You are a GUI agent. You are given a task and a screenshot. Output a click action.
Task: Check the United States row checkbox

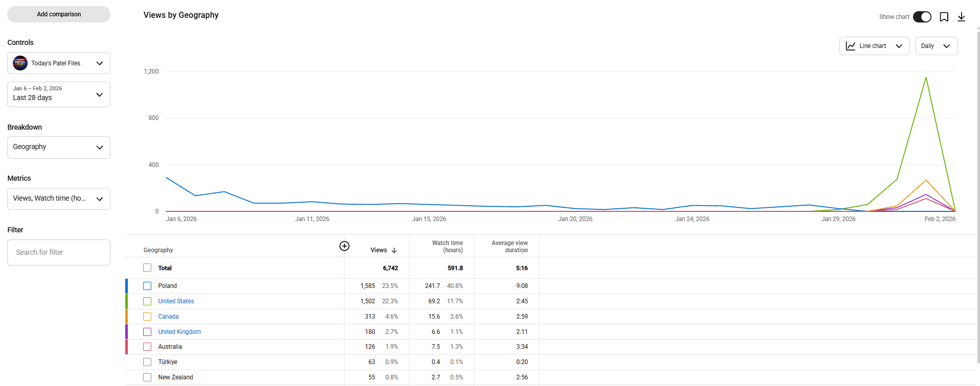pyautogui.click(x=147, y=301)
